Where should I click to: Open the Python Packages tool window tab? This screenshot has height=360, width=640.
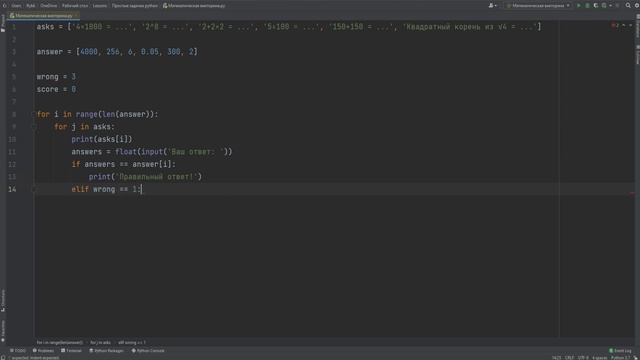pyautogui.click(x=106, y=351)
